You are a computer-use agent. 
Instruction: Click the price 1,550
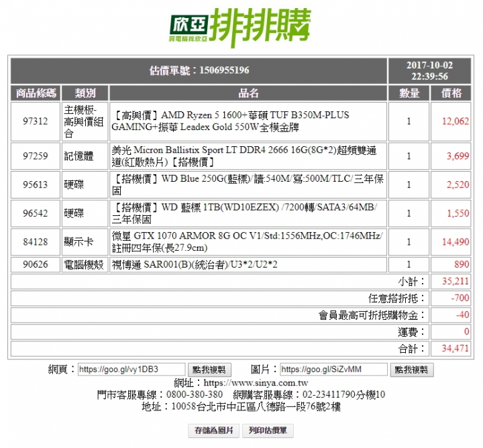[x=458, y=213]
